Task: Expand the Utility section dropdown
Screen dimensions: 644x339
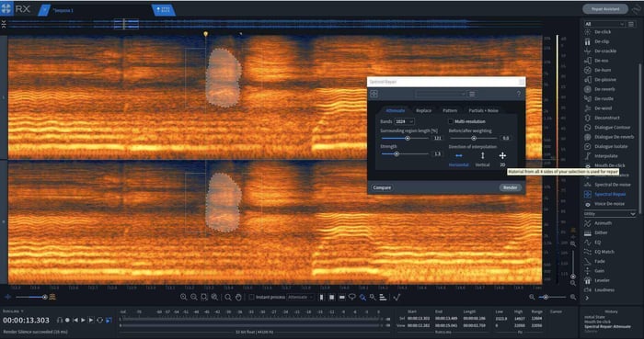Action: (609, 213)
